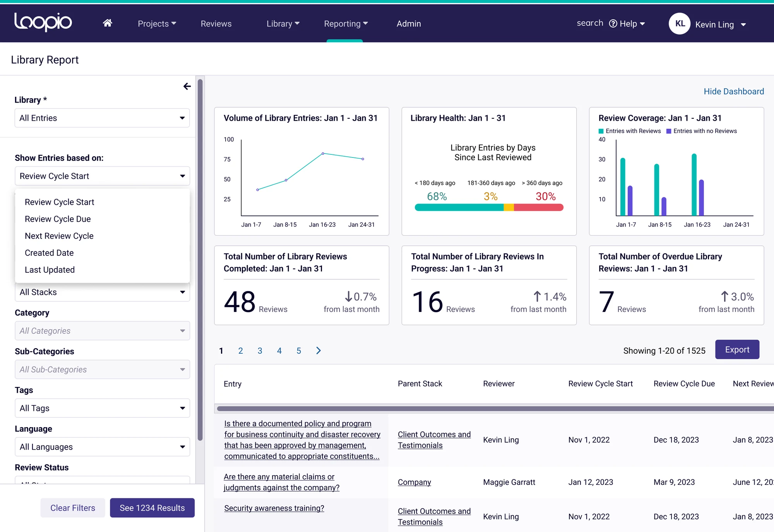The image size is (774, 532).
Task: Click Entries with Reviews teal legend swatch
Action: (601, 131)
